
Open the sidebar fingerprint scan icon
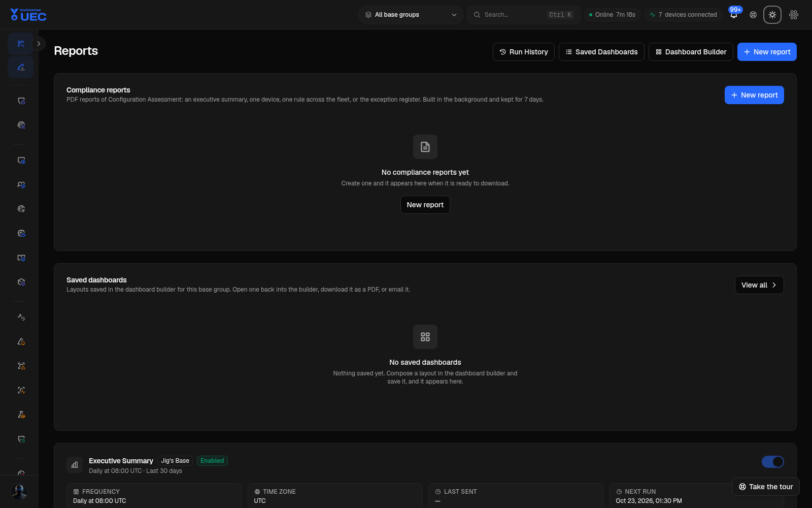pyautogui.click(x=21, y=125)
